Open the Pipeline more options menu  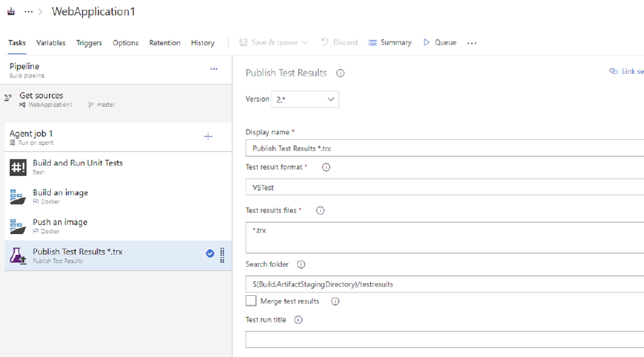click(213, 69)
